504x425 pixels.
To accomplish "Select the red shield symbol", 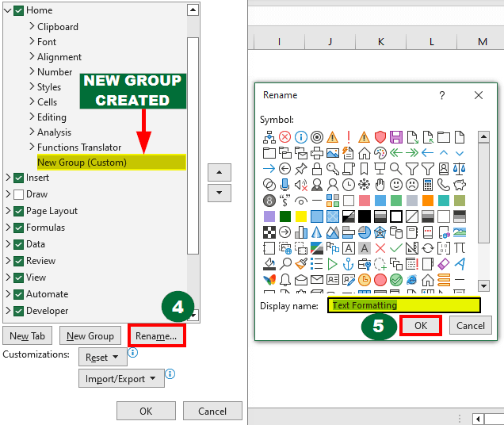I will pyautogui.click(x=380, y=137).
